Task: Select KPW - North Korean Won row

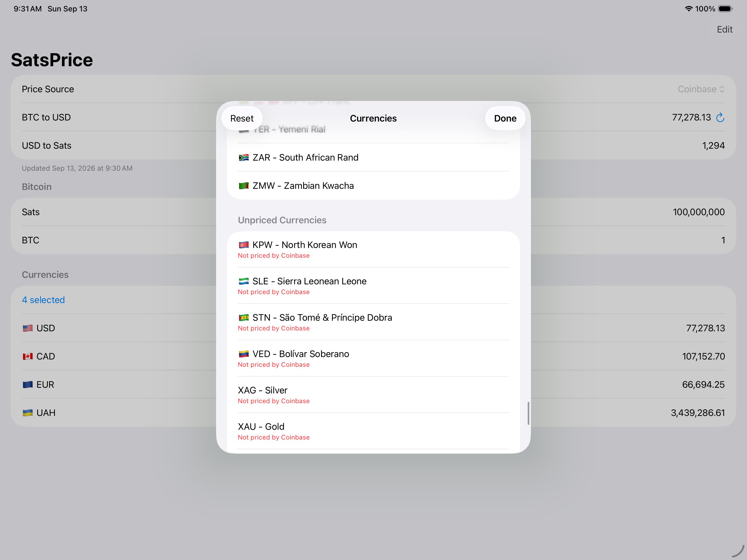Action: coord(373,249)
